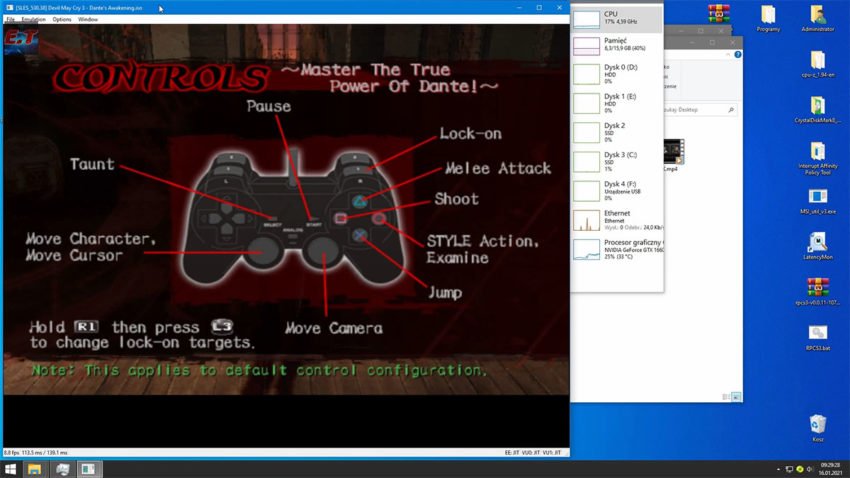Open the Options menu
This screenshot has height=478, width=850.
tap(62, 19)
